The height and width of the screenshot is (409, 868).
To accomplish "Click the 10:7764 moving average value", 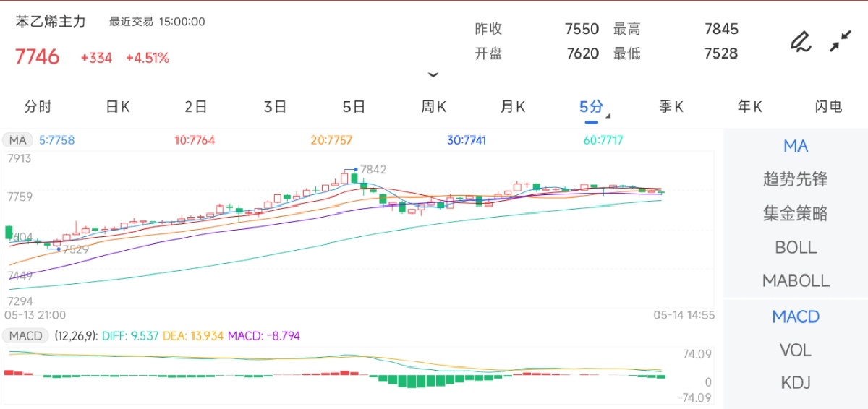I will coord(195,140).
